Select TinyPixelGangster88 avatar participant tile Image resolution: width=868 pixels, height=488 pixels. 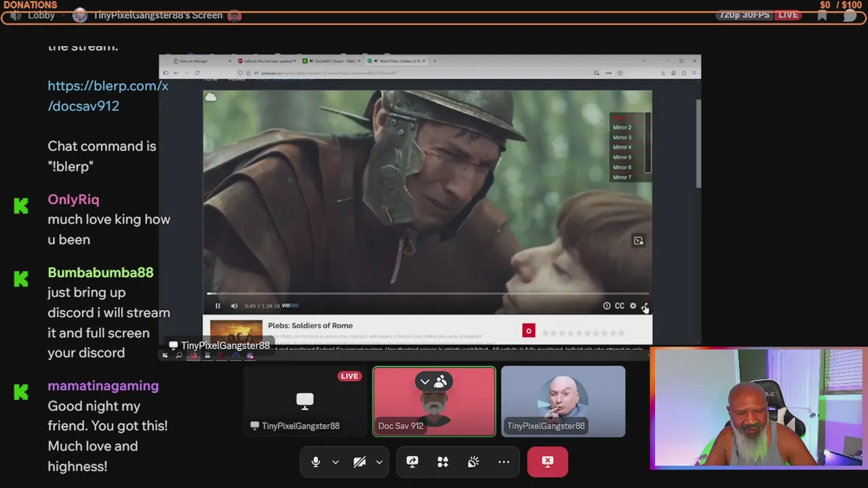(563, 401)
